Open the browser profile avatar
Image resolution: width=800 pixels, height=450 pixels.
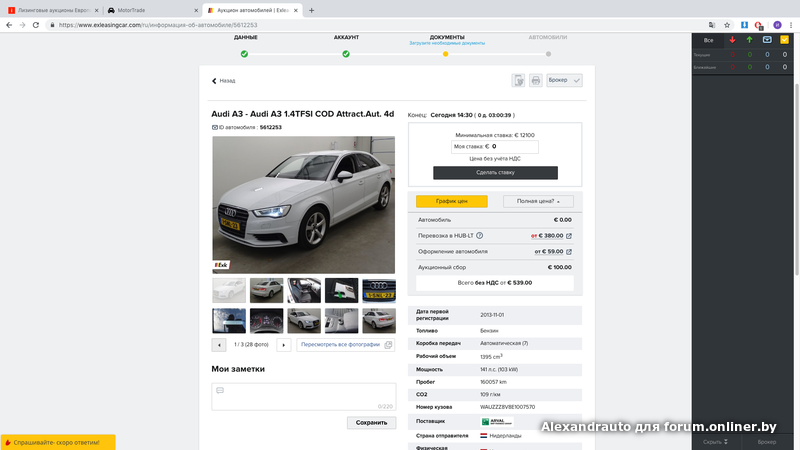tap(777, 25)
